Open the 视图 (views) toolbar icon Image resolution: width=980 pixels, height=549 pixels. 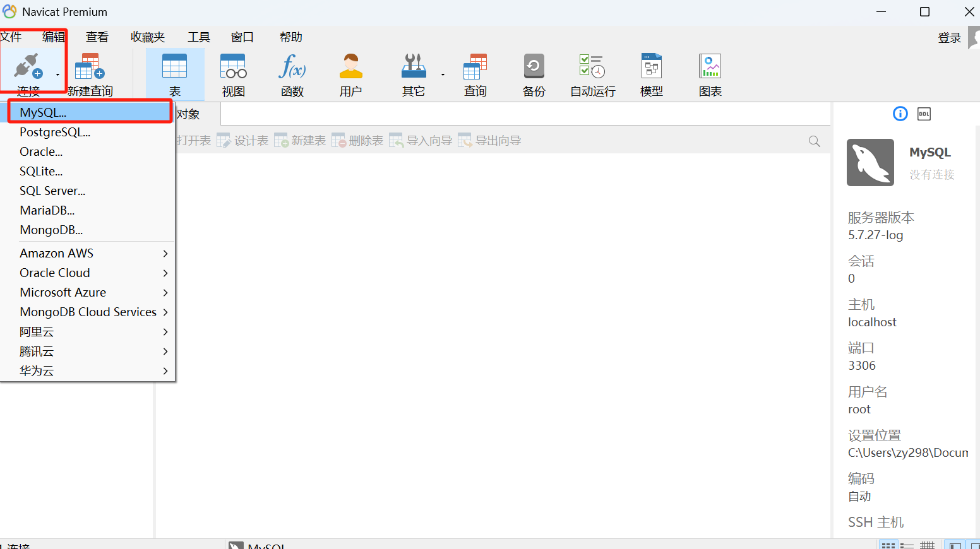(x=233, y=74)
